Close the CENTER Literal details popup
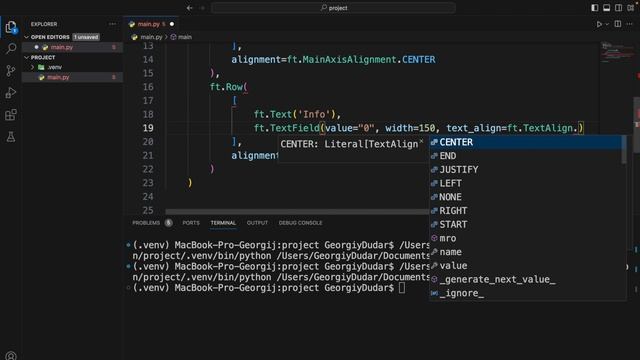This screenshot has width=640, height=360. (x=421, y=141)
